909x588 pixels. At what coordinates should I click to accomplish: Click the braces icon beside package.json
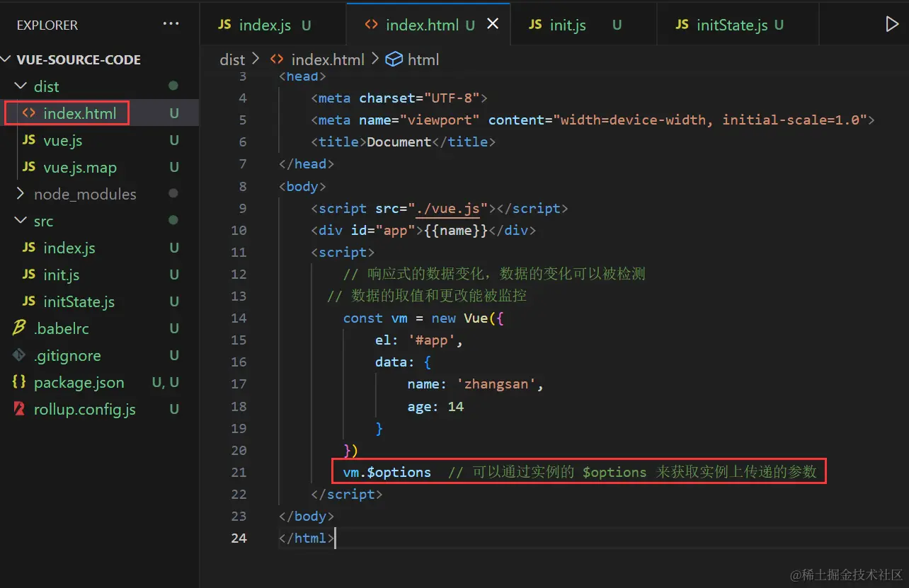tap(20, 382)
